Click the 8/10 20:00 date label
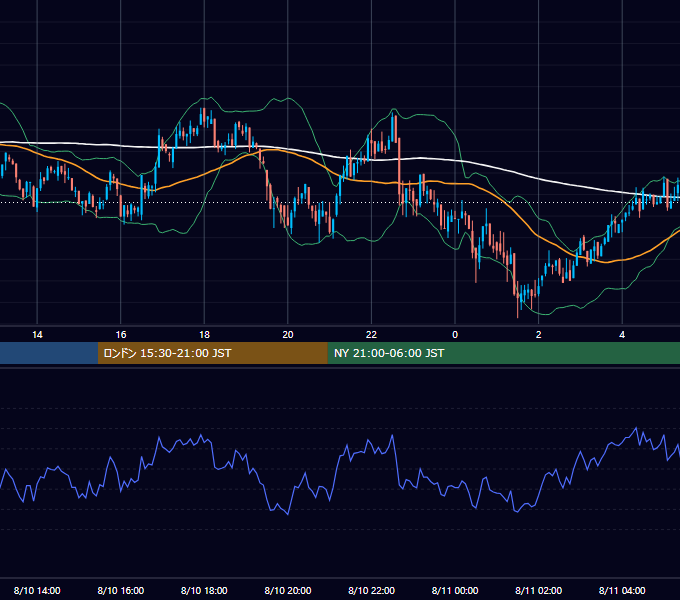Image resolution: width=680 pixels, height=600 pixels. [x=288, y=590]
